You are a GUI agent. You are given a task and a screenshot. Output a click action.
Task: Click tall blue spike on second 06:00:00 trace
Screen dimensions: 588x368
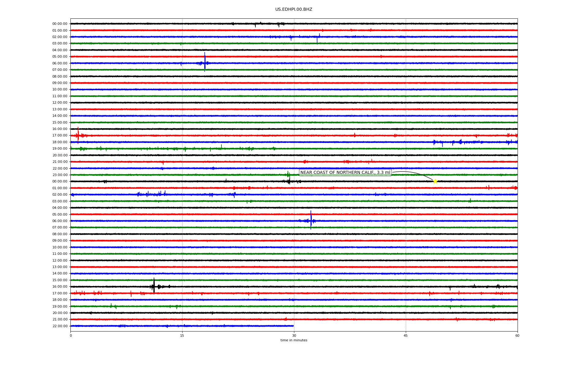tap(311, 220)
